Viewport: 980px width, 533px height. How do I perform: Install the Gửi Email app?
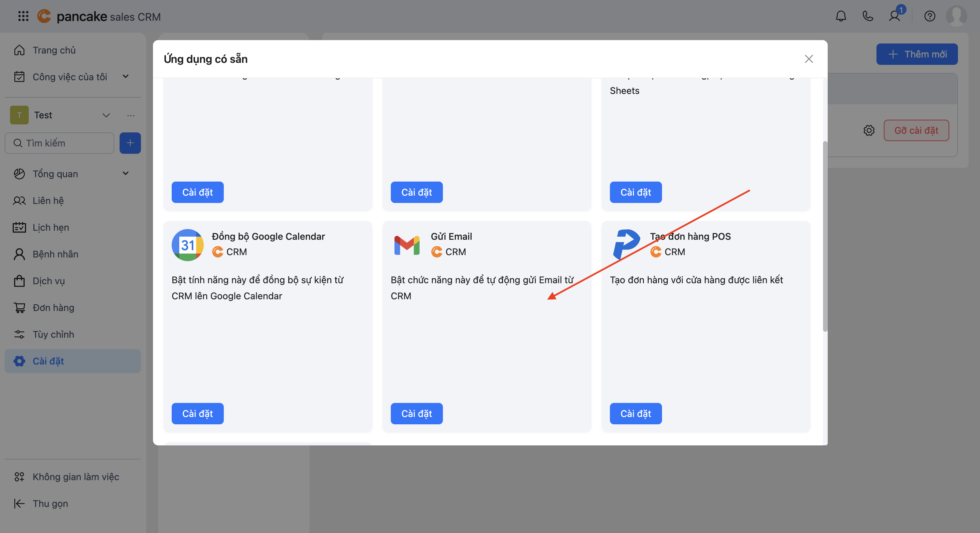tap(416, 413)
